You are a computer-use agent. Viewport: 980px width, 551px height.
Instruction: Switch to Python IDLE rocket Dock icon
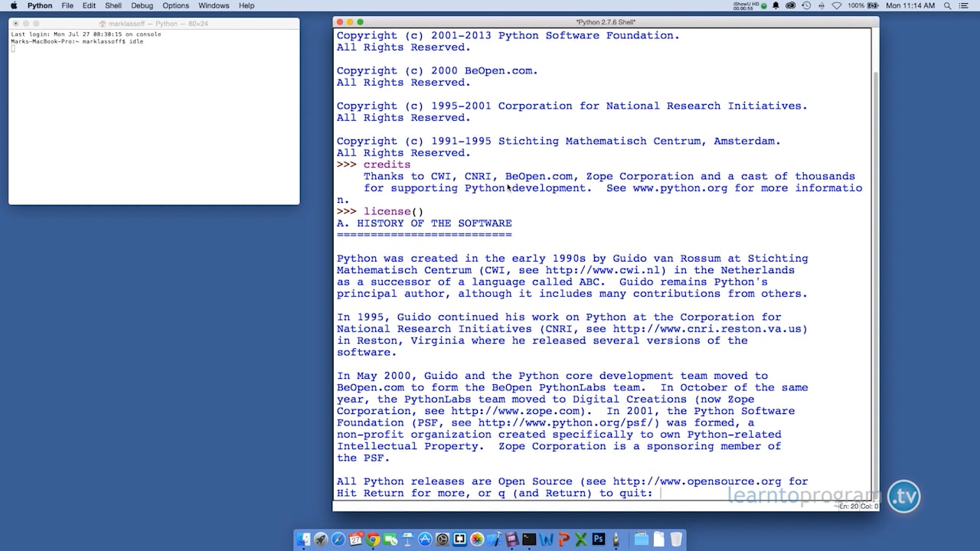point(615,540)
